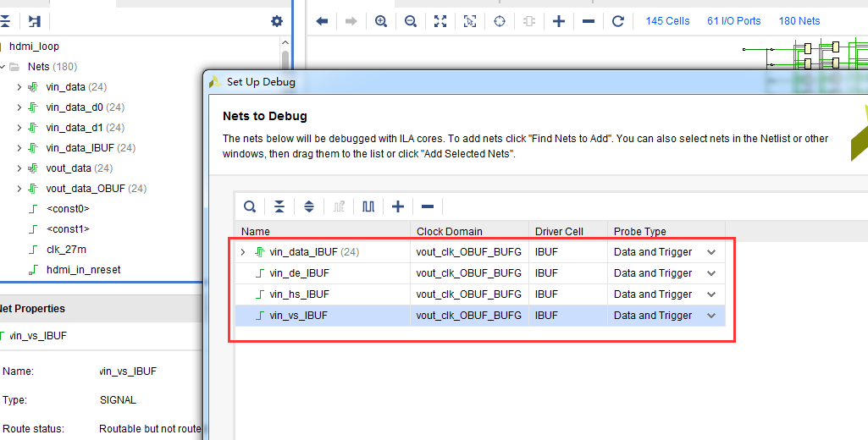Click the regenerate schematic refresh icon

pos(618,21)
